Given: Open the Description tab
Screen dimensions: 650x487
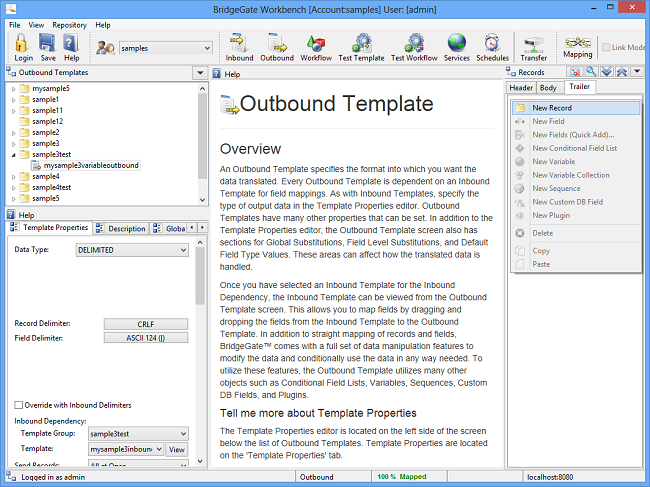Looking at the screenshot, I should 121,228.
